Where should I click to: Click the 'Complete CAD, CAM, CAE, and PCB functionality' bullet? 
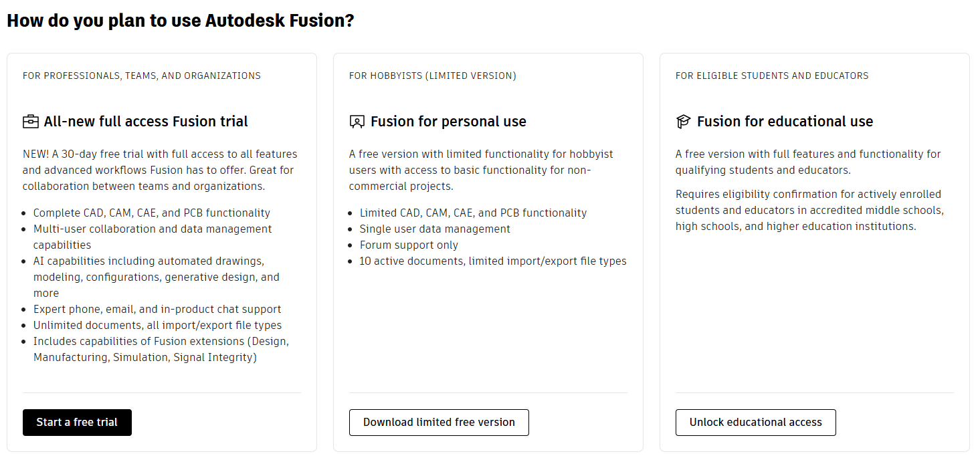point(152,213)
